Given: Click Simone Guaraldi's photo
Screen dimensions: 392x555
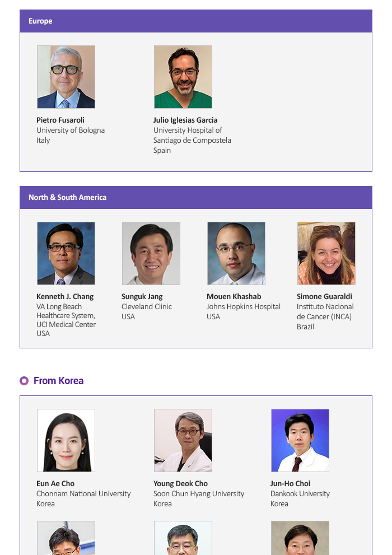Looking at the screenshot, I should pyautogui.click(x=326, y=254).
